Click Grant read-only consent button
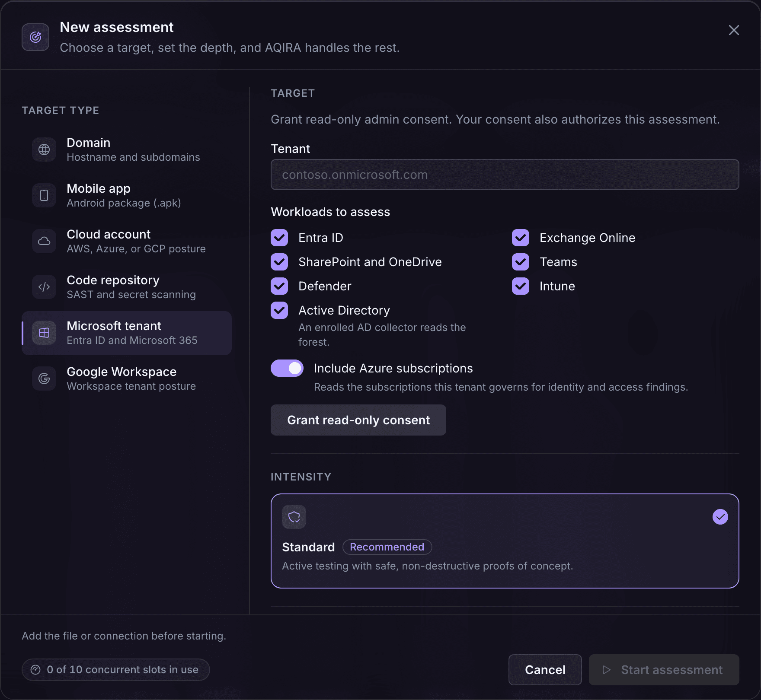The width and height of the screenshot is (761, 700). tap(358, 420)
